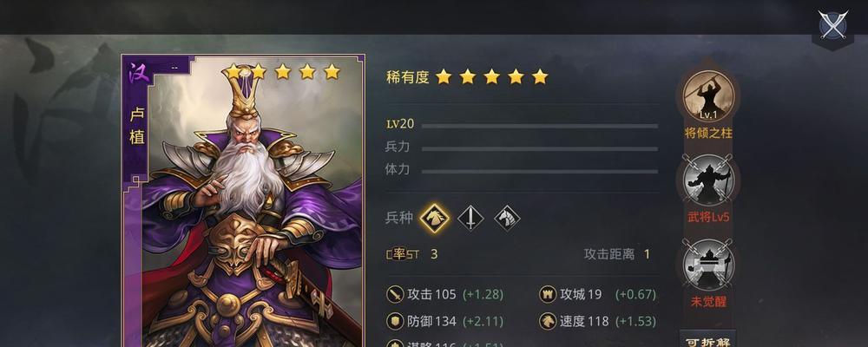
Task: Choose the third horse troop type
Action: pyautogui.click(x=507, y=218)
